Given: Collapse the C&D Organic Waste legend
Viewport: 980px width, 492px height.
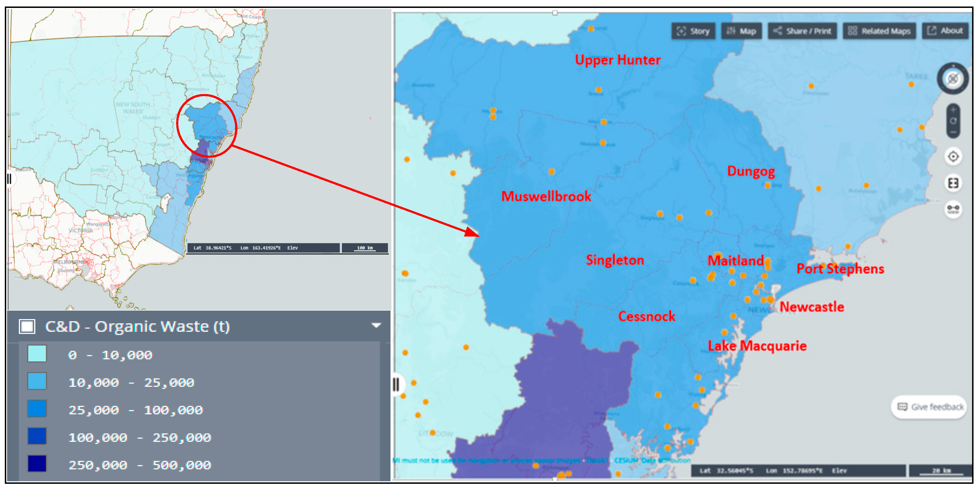Looking at the screenshot, I should click(x=376, y=325).
